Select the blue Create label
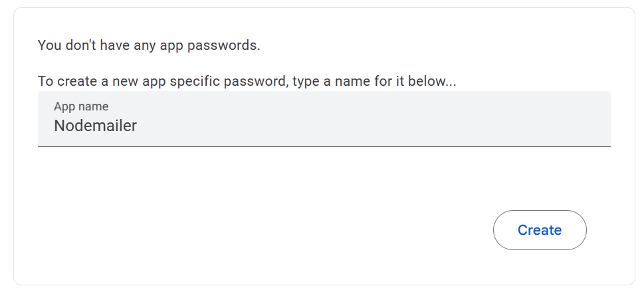The width and height of the screenshot is (644, 296). (539, 230)
